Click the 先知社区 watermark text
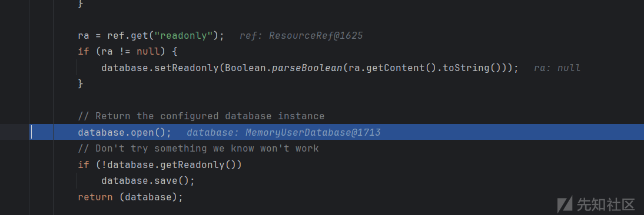This screenshot has width=644, height=215. tap(605, 204)
